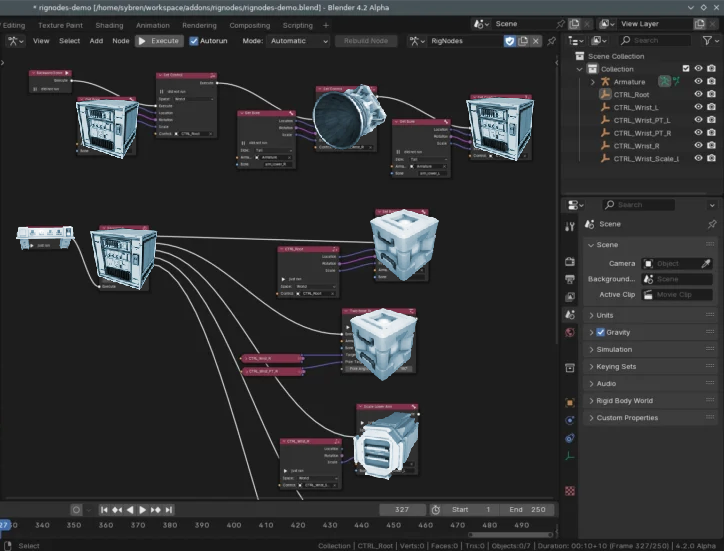This screenshot has width=728, height=551.
Task: Expand the Armature item in outliner
Action: tap(591, 82)
